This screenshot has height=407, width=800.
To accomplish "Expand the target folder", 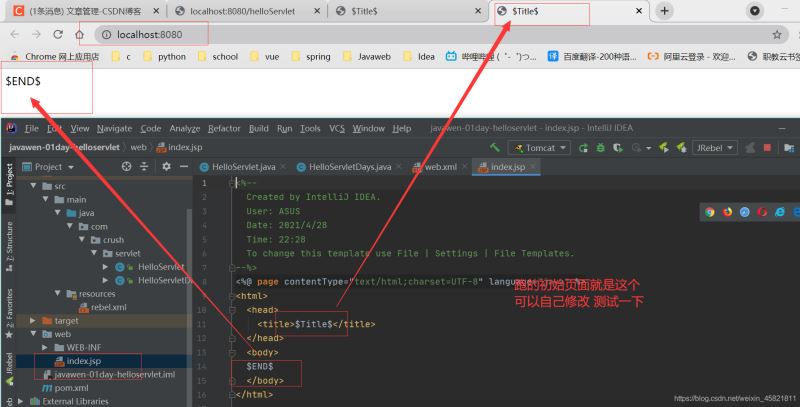I will [x=33, y=320].
